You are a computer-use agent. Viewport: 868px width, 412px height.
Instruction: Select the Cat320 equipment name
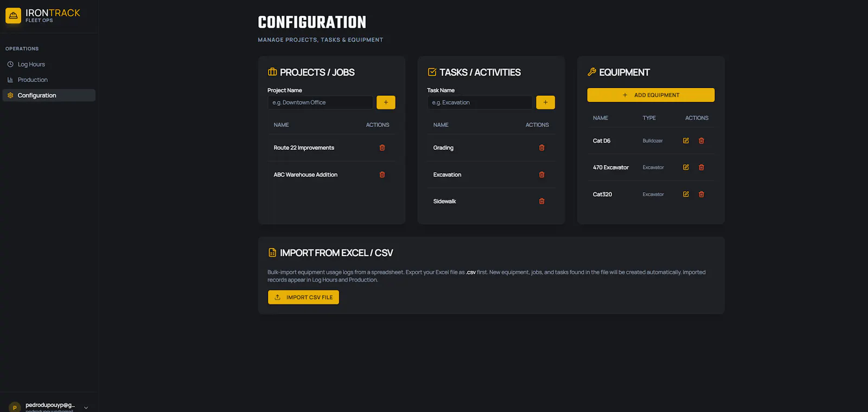(x=602, y=194)
